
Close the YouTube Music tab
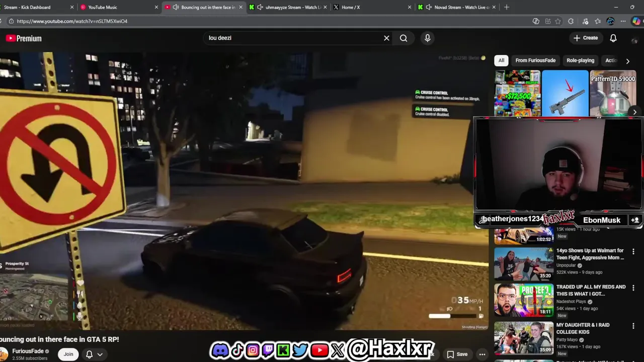pos(156,7)
